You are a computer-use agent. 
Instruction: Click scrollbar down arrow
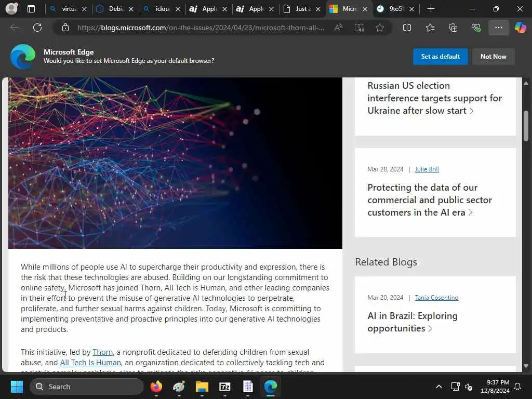pyautogui.click(x=526, y=366)
